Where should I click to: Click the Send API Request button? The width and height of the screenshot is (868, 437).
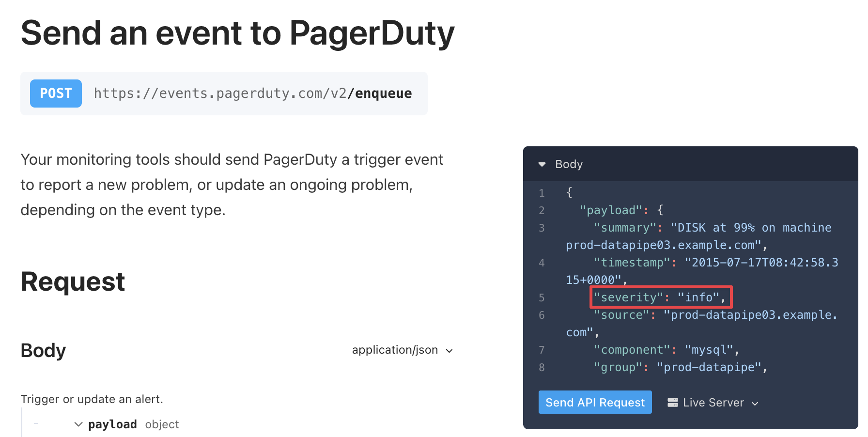[595, 402]
